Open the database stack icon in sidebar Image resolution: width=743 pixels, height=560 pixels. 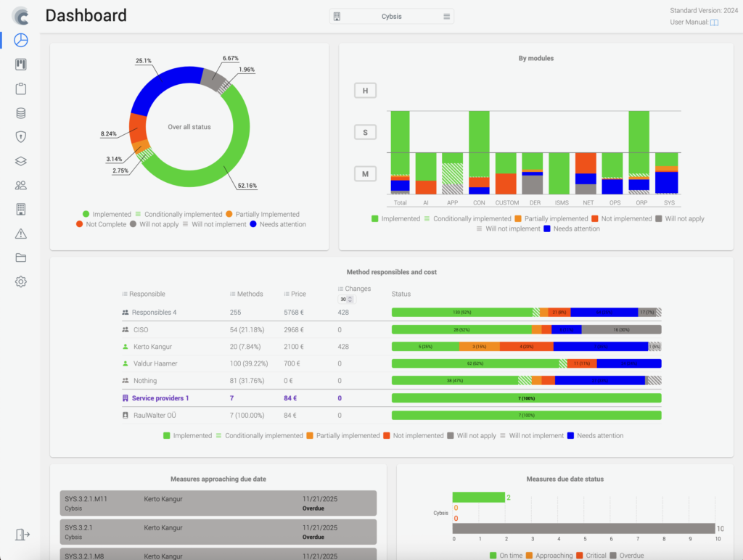click(x=21, y=113)
